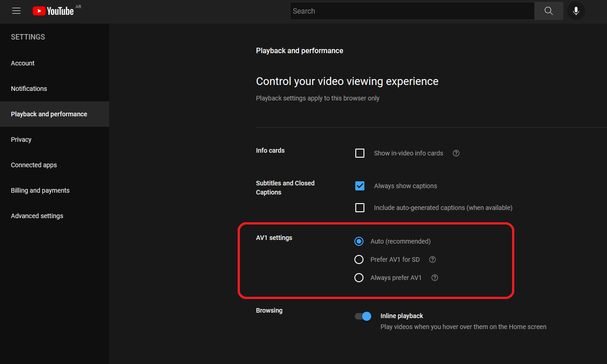Click the 'Browsing' label
Screen dimensions: 607x364
[x=269, y=310]
